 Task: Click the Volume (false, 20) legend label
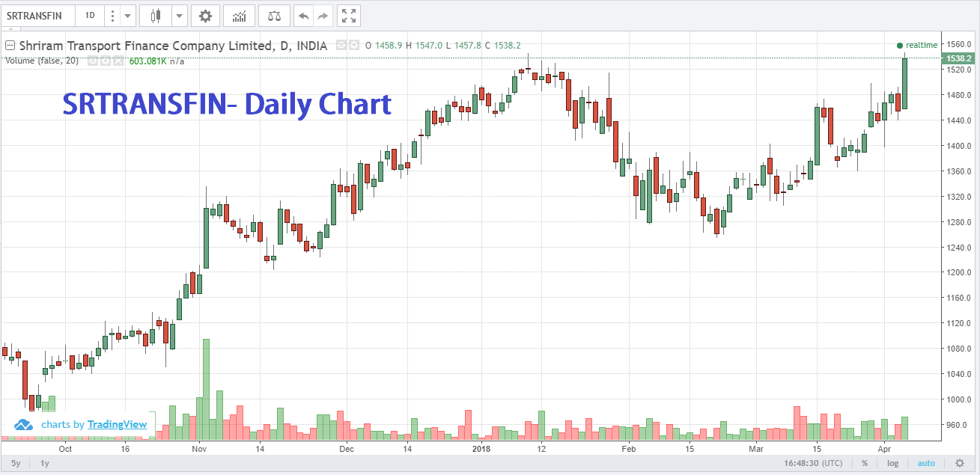[42, 61]
